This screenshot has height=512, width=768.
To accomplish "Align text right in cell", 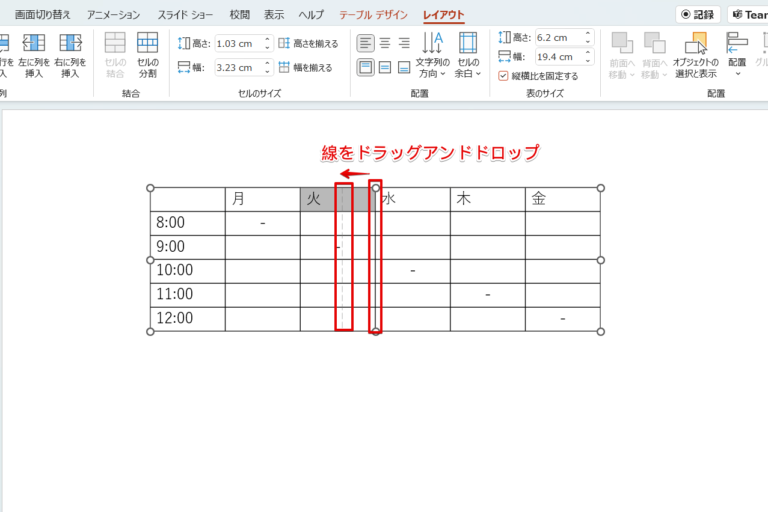I will point(404,43).
